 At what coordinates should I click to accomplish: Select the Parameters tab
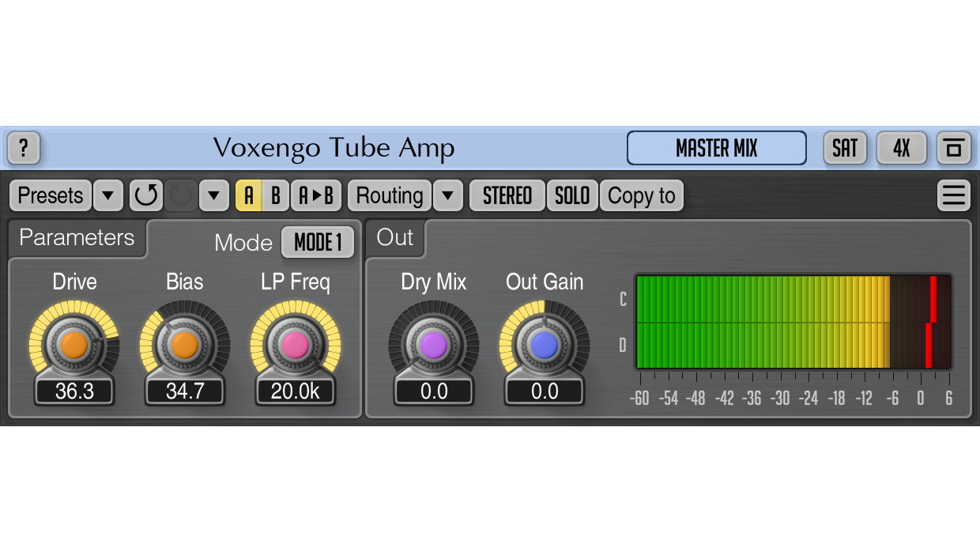[77, 237]
